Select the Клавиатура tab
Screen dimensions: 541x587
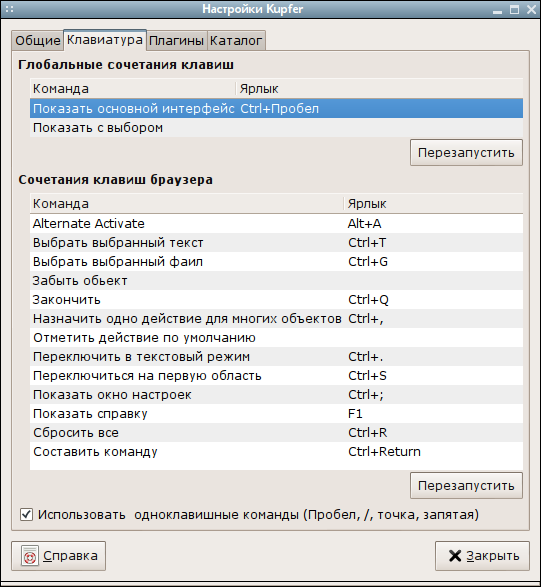[x=105, y=40]
